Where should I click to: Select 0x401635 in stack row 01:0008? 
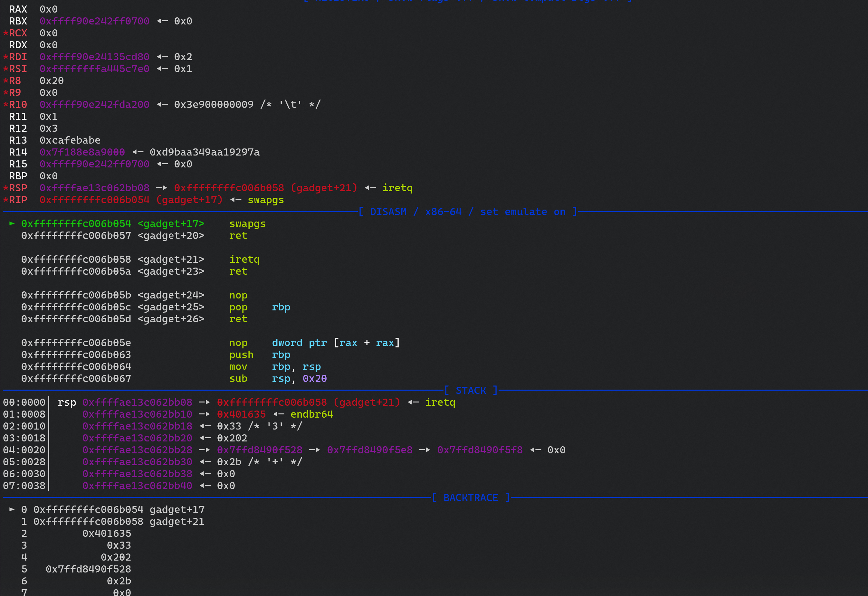point(241,414)
